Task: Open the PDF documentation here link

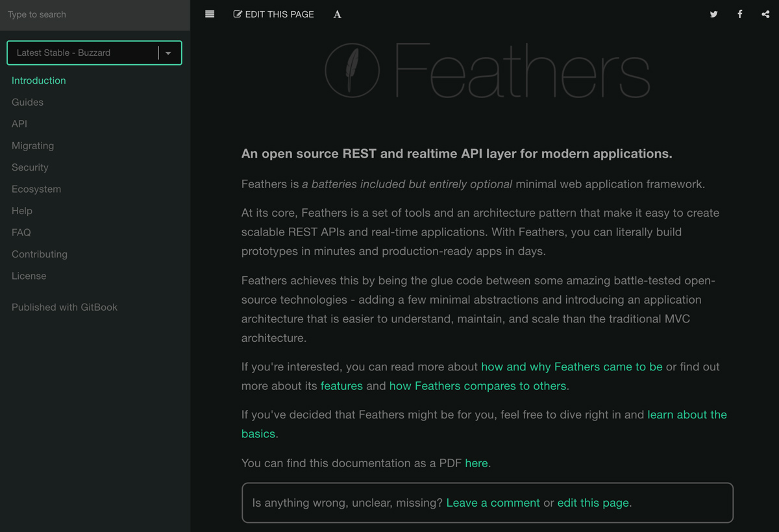Action: click(476, 463)
